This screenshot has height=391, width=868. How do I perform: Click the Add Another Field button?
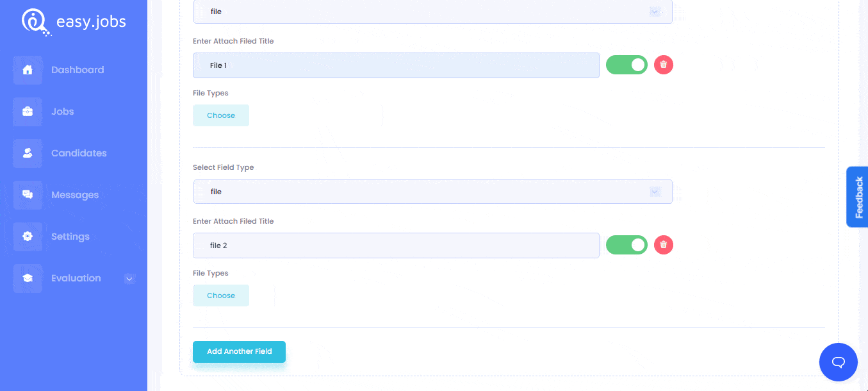coord(239,351)
